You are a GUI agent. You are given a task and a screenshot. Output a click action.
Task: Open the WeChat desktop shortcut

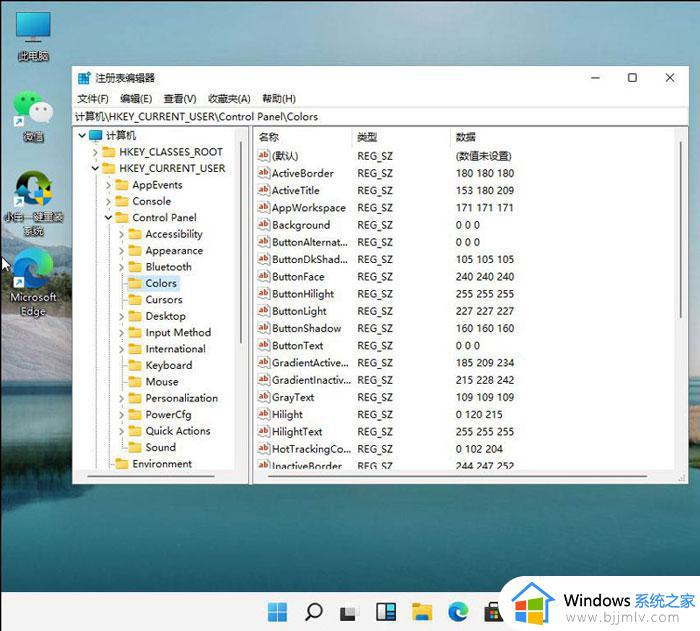coord(33,116)
